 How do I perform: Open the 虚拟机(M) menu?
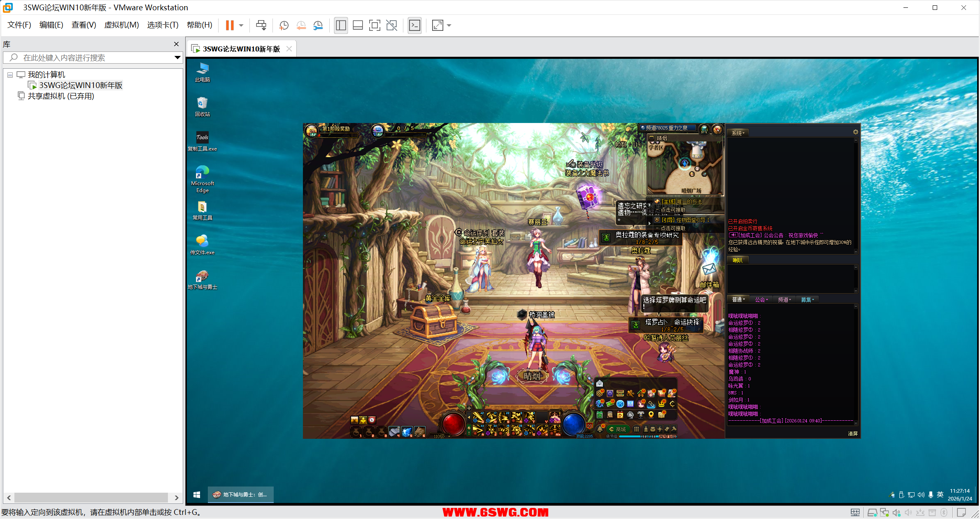(x=121, y=25)
